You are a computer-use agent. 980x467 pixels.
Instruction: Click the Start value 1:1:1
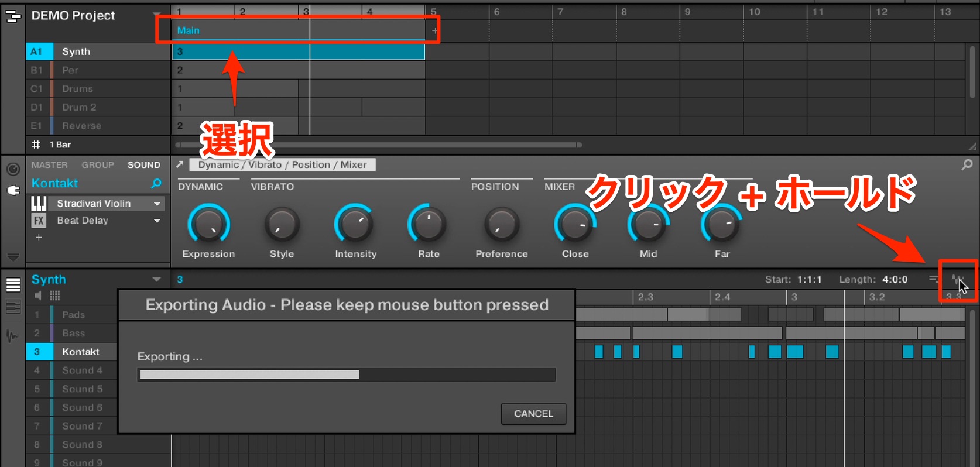coord(808,280)
